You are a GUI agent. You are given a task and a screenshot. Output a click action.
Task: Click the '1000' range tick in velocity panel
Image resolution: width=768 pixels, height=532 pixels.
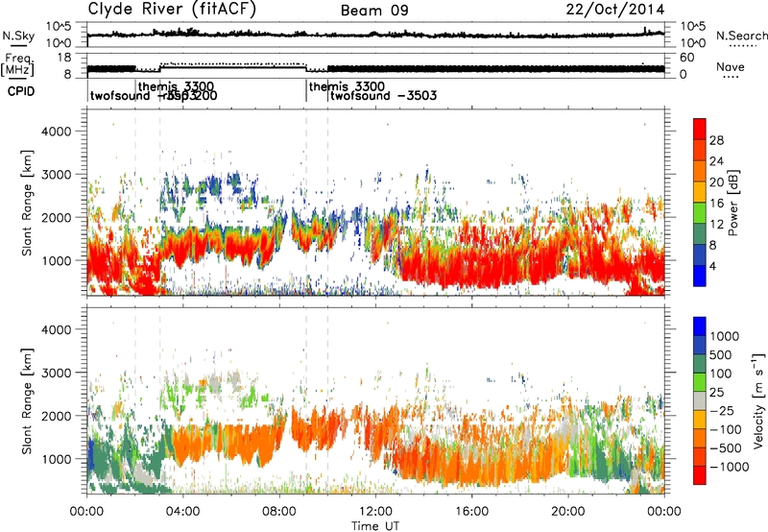click(56, 458)
